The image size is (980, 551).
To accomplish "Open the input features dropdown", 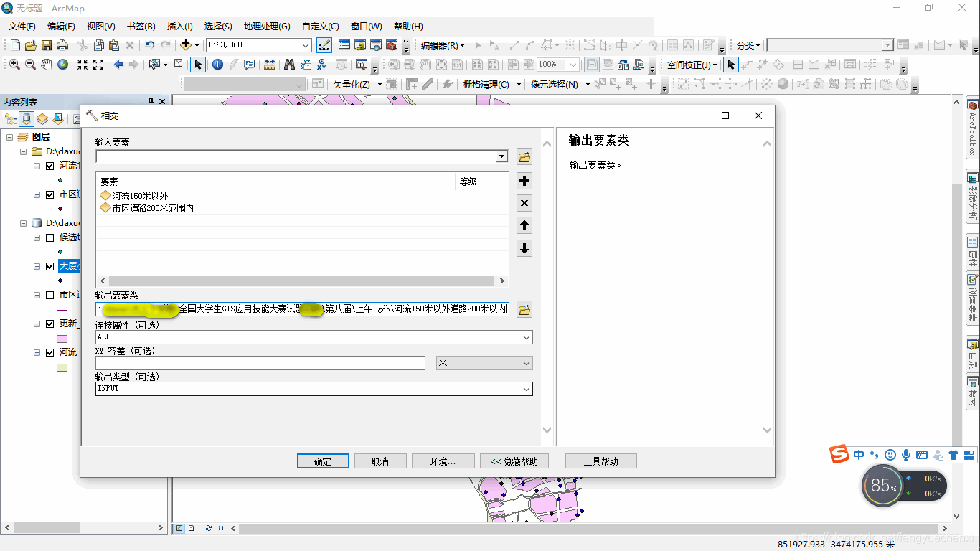I will point(502,156).
